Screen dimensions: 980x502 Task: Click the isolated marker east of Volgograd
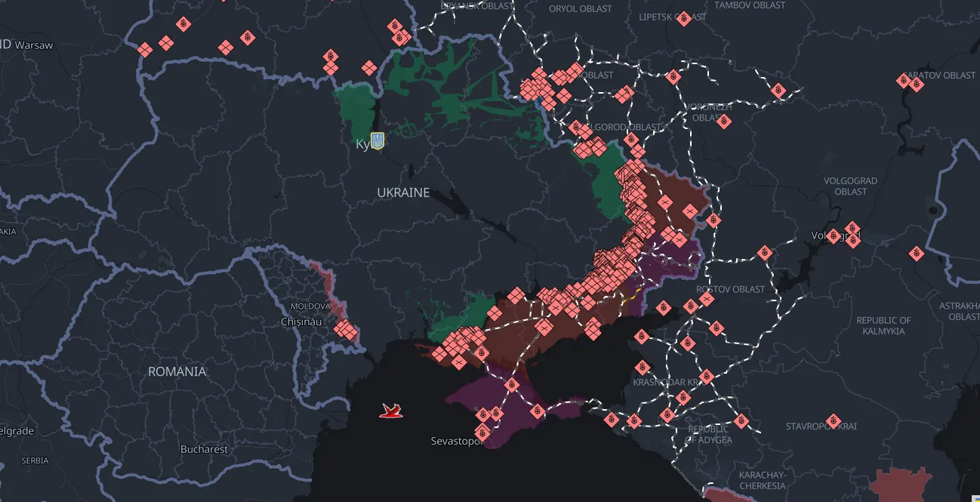[x=917, y=253]
